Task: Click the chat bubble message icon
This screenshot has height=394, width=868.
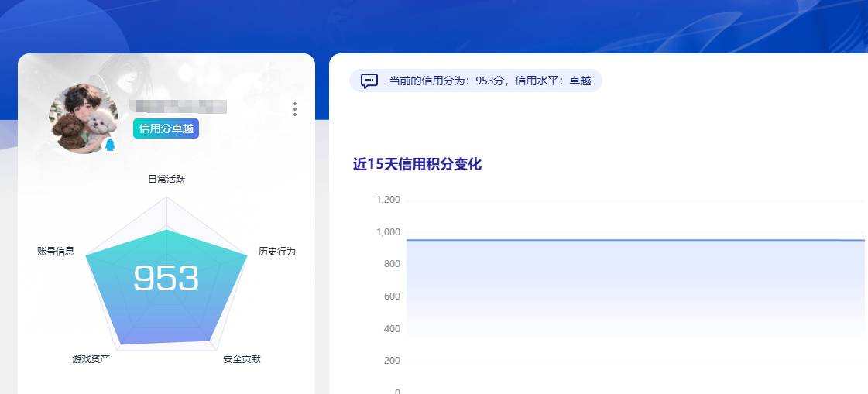Action: point(369,81)
